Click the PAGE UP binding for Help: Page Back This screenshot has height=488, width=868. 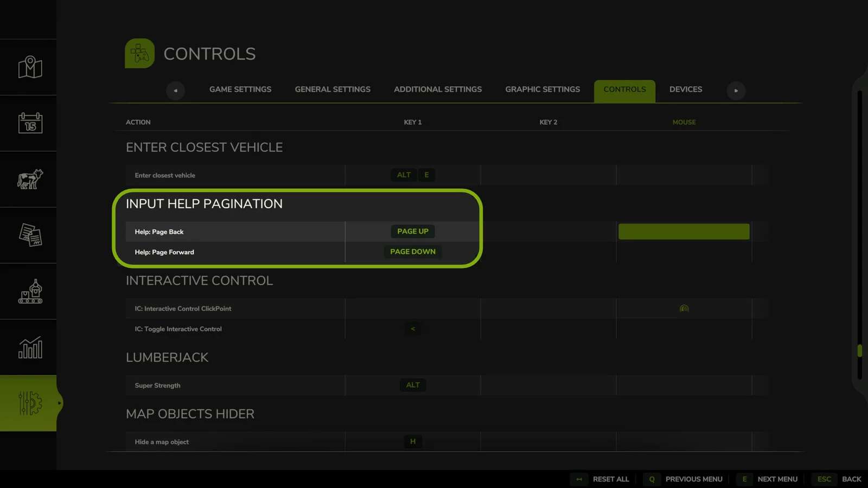coord(412,231)
